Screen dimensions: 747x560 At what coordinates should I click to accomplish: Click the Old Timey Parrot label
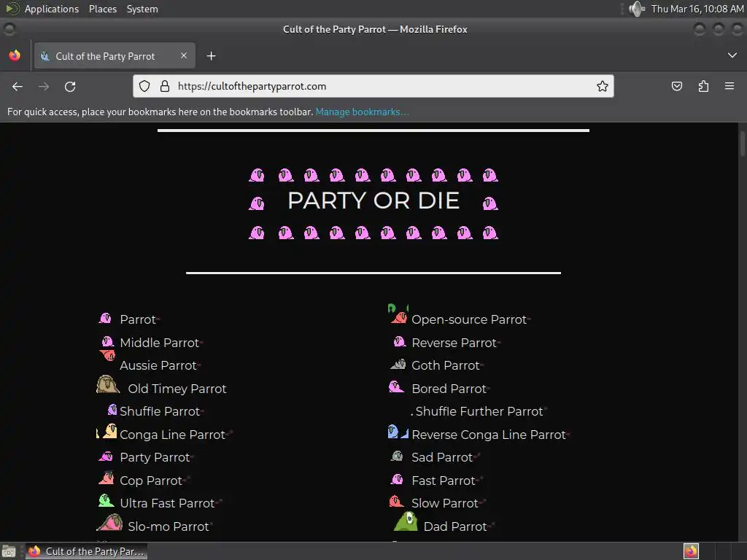pyautogui.click(x=177, y=389)
